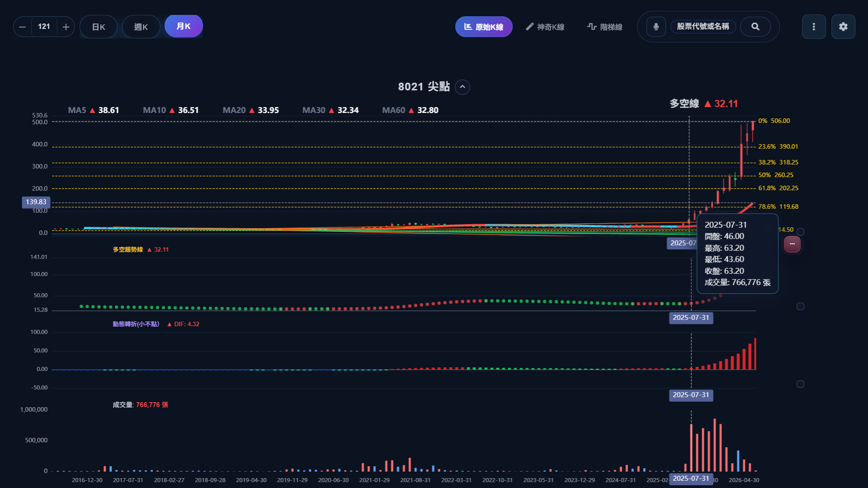Image resolution: width=868 pixels, height=488 pixels.
Task: Click the MA5 38.61 indicator label
Action: 94,110
